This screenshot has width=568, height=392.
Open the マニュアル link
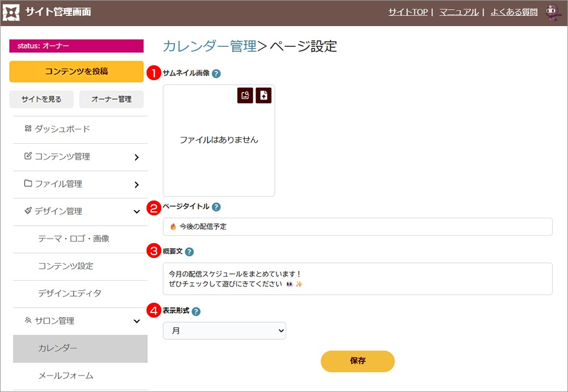[459, 12]
